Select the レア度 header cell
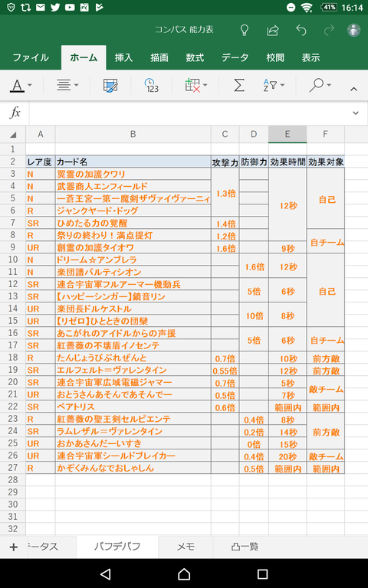The height and width of the screenshot is (588, 368). [41, 162]
